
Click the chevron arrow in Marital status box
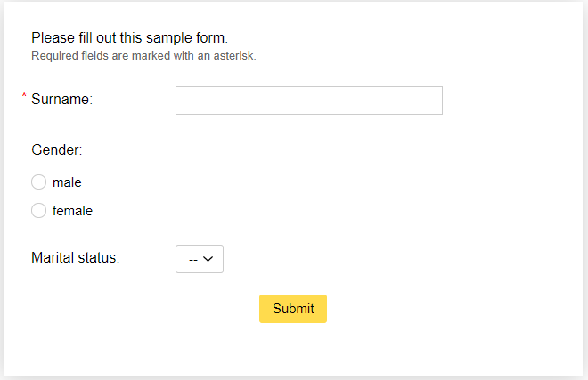point(208,259)
